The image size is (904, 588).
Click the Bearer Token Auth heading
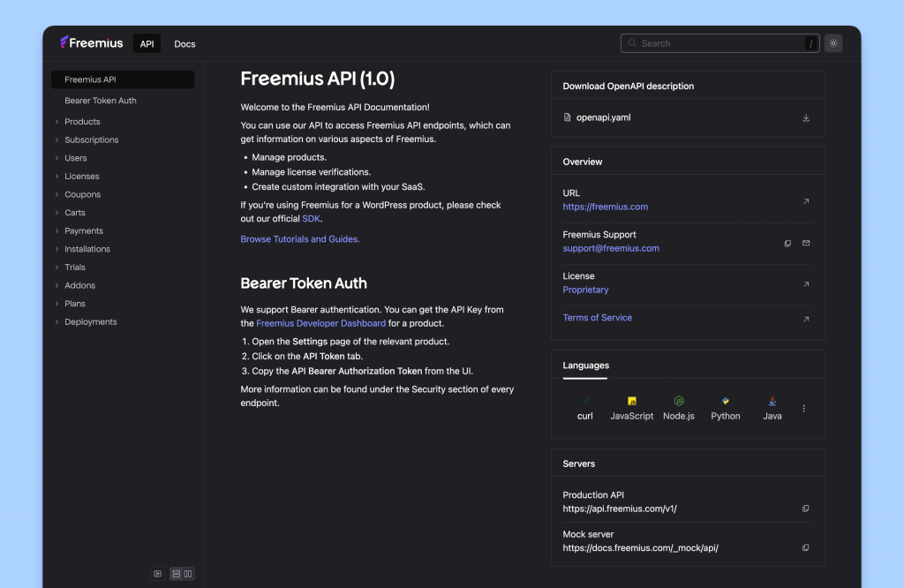click(x=304, y=283)
